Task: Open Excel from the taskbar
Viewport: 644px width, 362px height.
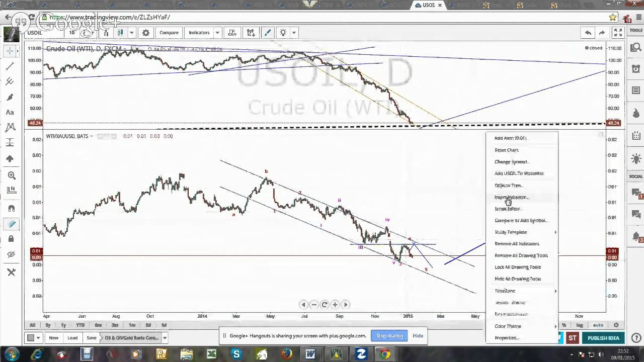Action: pyautogui.click(x=211, y=354)
